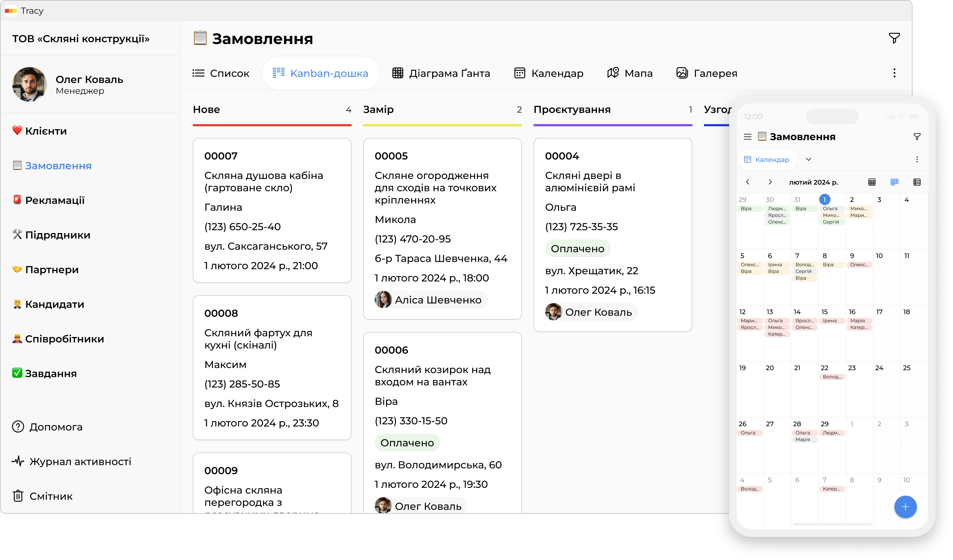
Task: Open Смітник trash in sidebar
Action: tap(51, 496)
